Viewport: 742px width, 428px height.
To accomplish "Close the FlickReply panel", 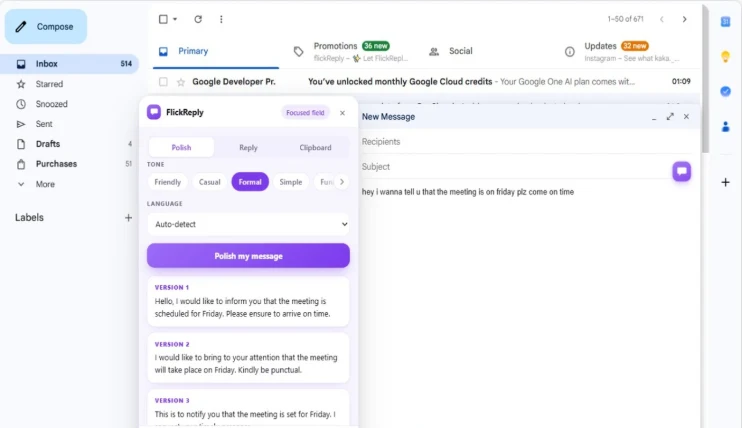I will 342,113.
